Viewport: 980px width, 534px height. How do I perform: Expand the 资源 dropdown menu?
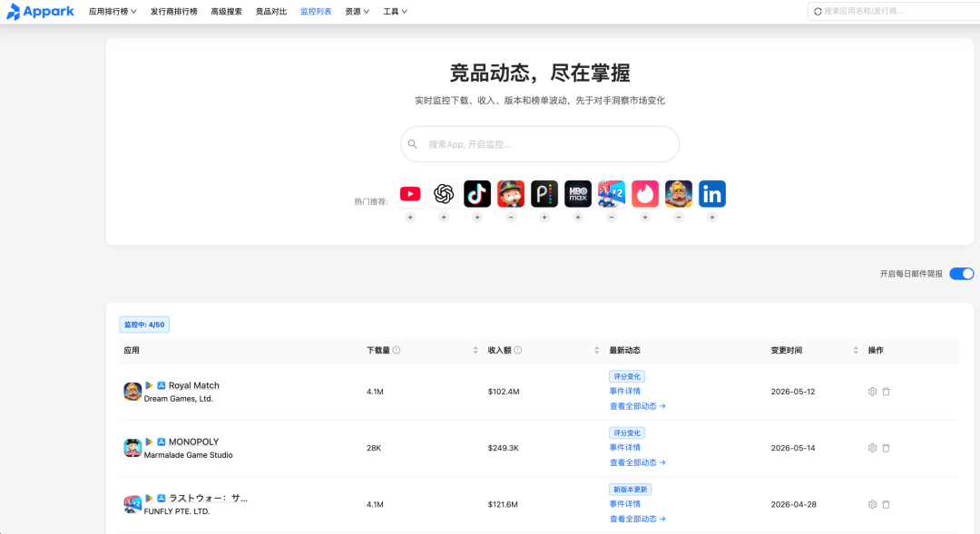[357, 11]
